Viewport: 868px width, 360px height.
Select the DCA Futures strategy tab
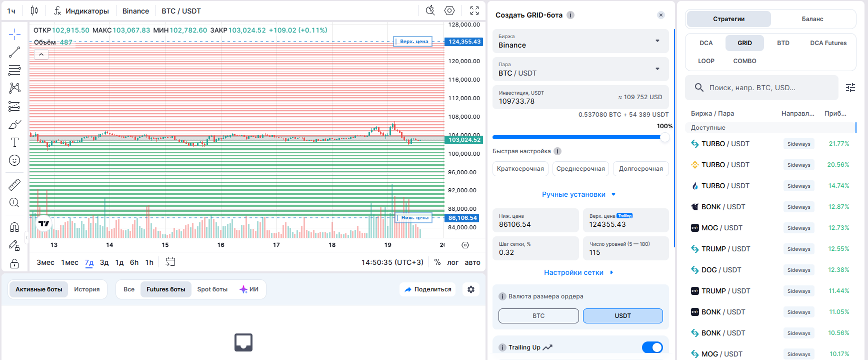(828, 43)
